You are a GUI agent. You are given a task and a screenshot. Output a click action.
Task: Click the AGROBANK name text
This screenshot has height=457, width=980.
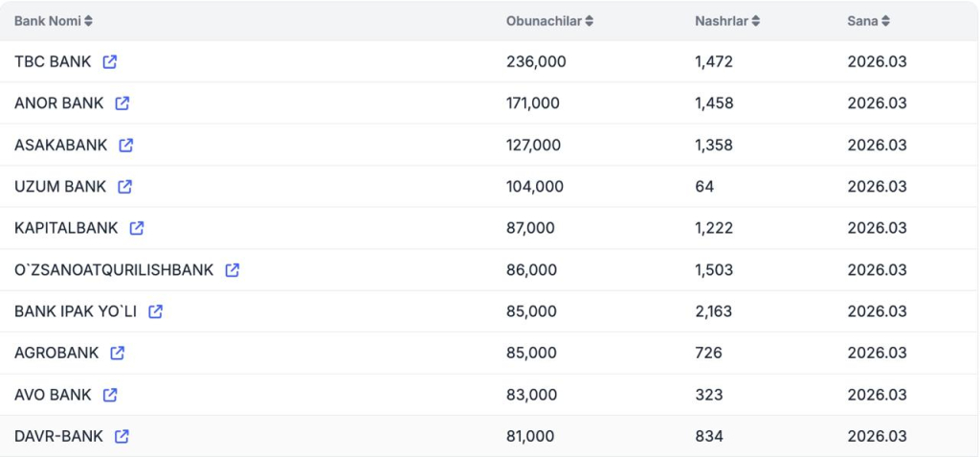pyautogui.click(x=56, y=353)
